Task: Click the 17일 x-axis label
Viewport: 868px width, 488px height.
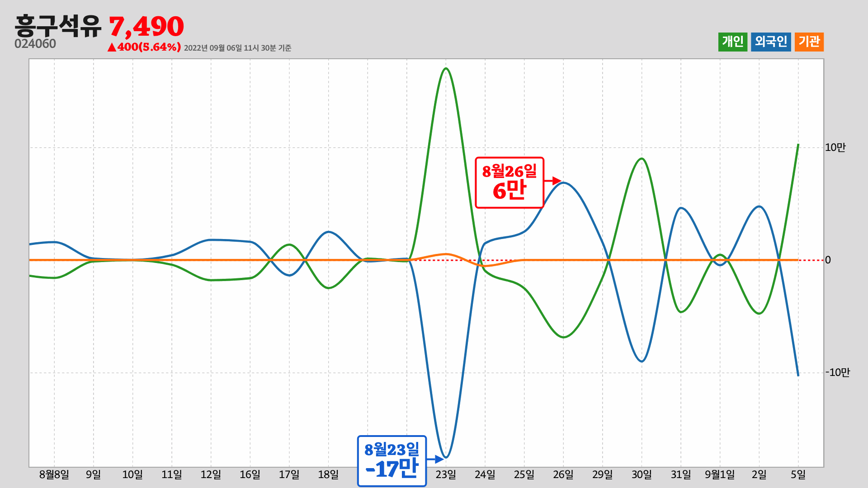Action: click(289, 474)
